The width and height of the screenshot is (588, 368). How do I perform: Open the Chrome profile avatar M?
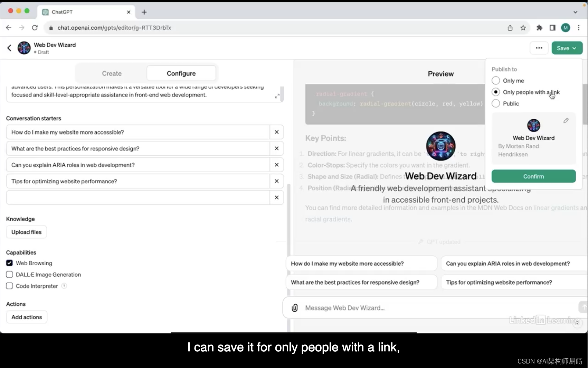click(x=566, y=28)
